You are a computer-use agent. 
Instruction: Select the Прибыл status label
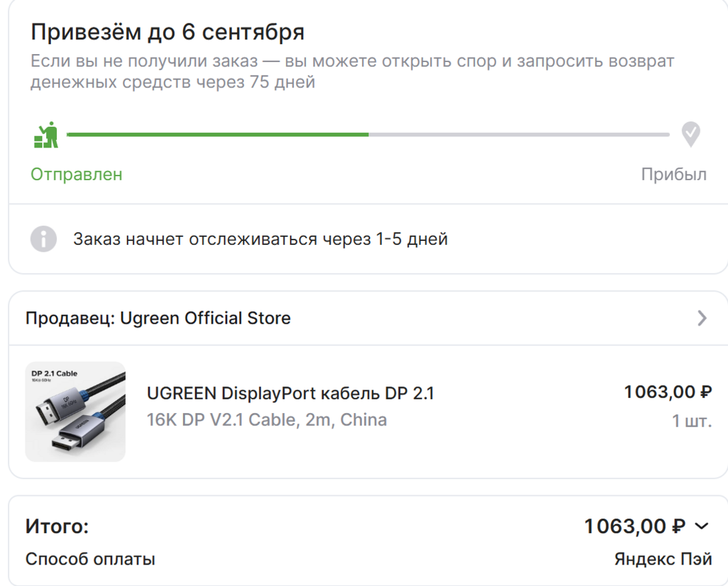673,175
